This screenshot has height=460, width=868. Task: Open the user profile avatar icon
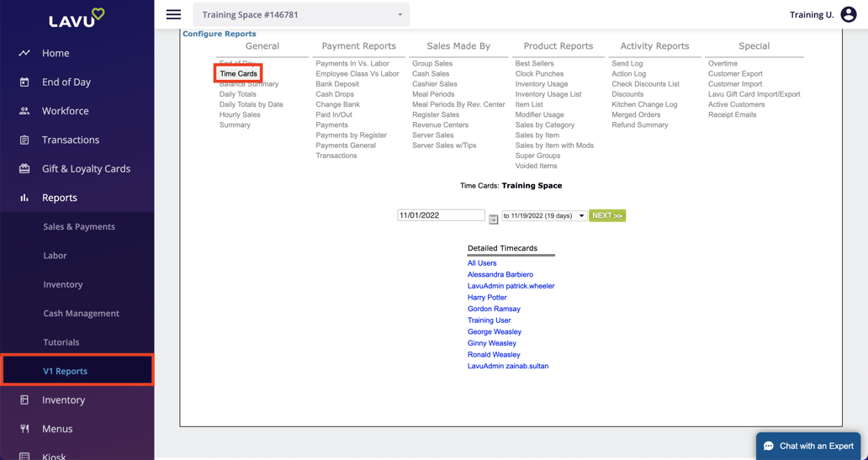[849, 14]
